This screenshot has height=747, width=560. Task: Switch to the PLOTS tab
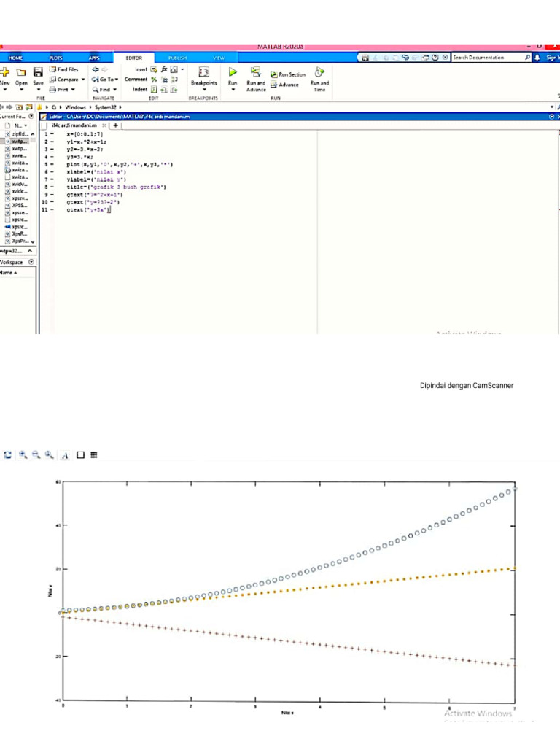click(x=56, y=58)
